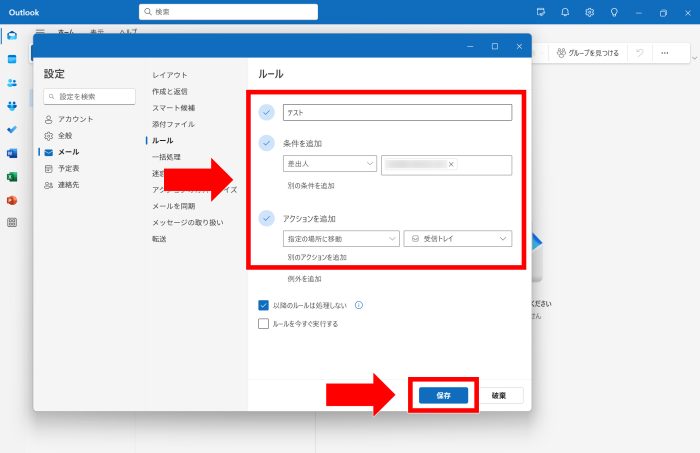Uncheck 以降のルールは処理しない checkbox

(x=264, y=306)
